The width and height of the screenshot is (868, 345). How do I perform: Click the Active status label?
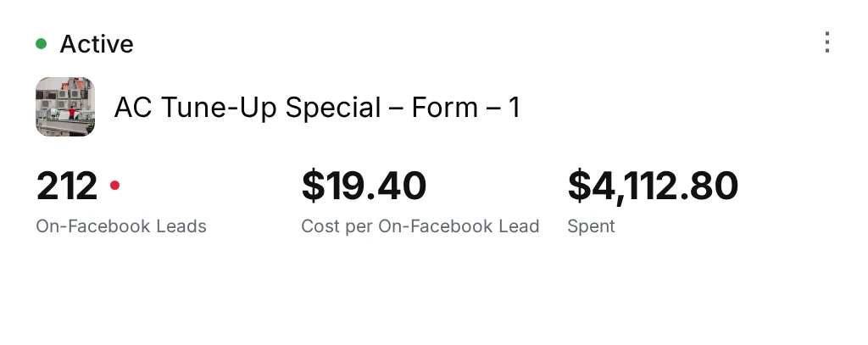coord(97,44)
